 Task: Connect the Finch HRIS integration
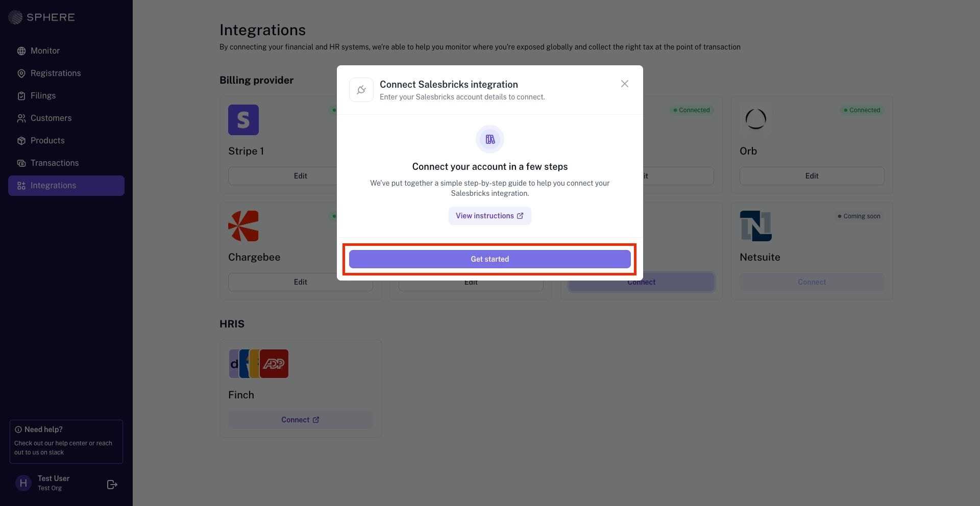point(301,420)
